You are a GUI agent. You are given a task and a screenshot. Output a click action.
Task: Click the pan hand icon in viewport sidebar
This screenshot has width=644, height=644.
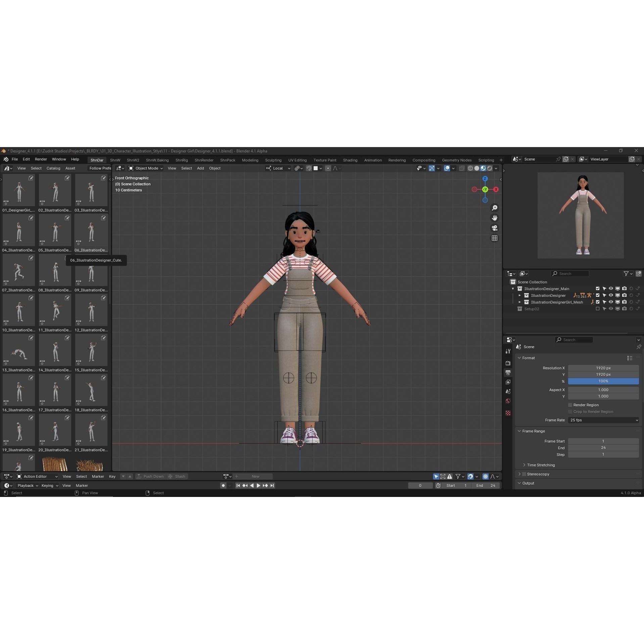click(x=495, y=218)
